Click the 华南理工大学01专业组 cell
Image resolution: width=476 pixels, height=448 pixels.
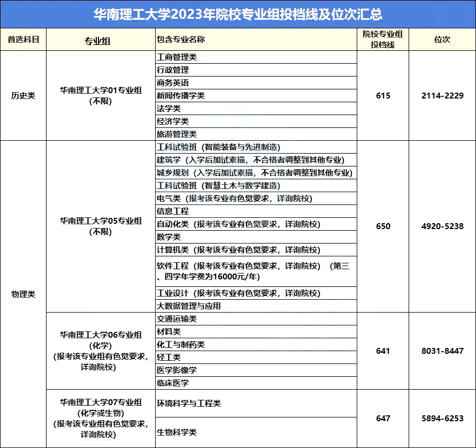point(101,95)
